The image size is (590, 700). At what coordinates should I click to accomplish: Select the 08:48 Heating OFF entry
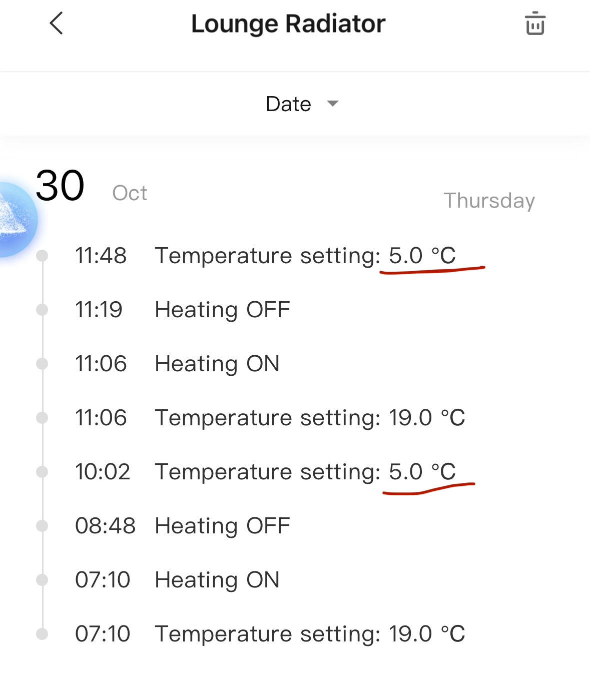tap(222, 526)
